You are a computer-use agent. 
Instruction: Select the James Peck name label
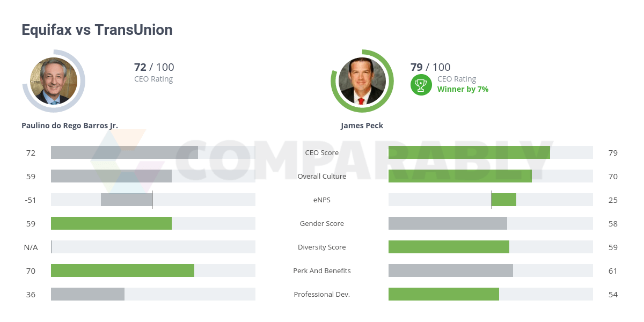[362, 126]
